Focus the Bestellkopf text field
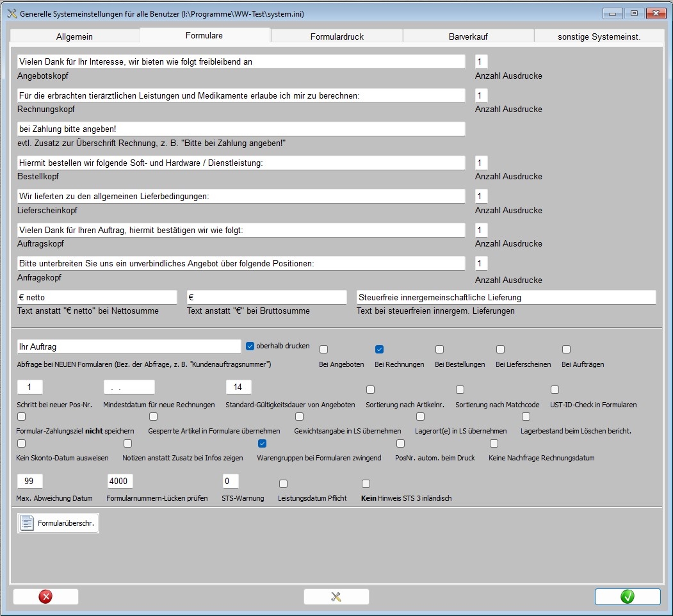Image resolution: width=673 pixels, height=616 pixels. click(241, 163)
